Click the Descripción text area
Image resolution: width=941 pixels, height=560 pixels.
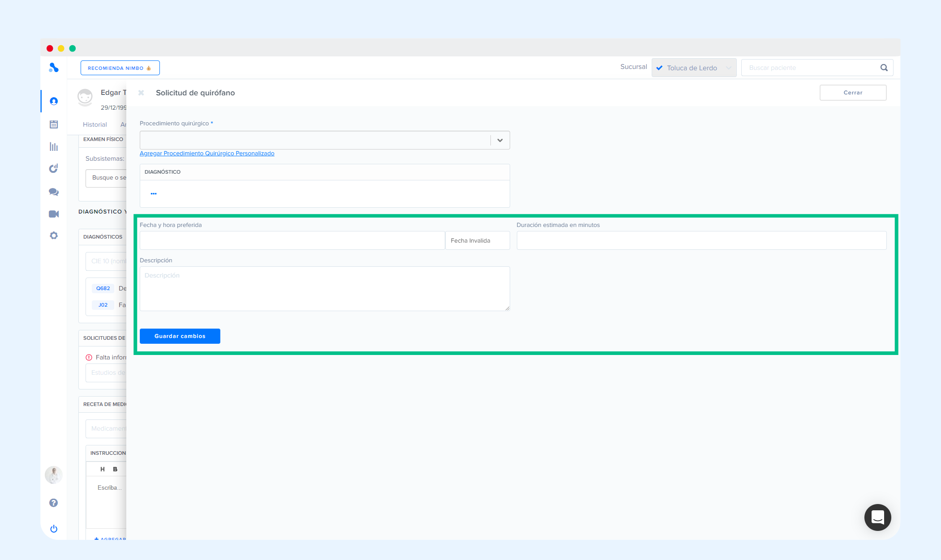click(324, 288)
